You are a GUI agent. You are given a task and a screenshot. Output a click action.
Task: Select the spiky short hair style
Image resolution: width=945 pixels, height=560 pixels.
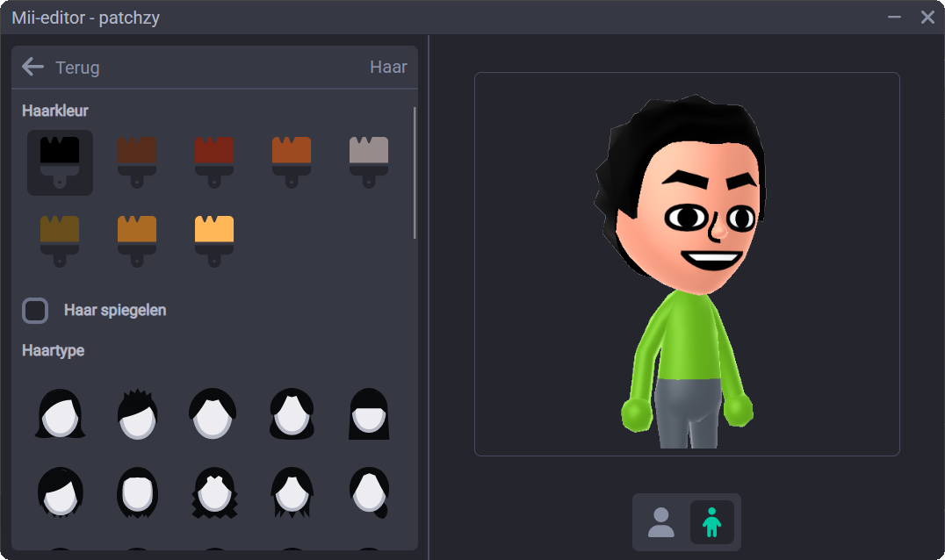tap(137, 413)
